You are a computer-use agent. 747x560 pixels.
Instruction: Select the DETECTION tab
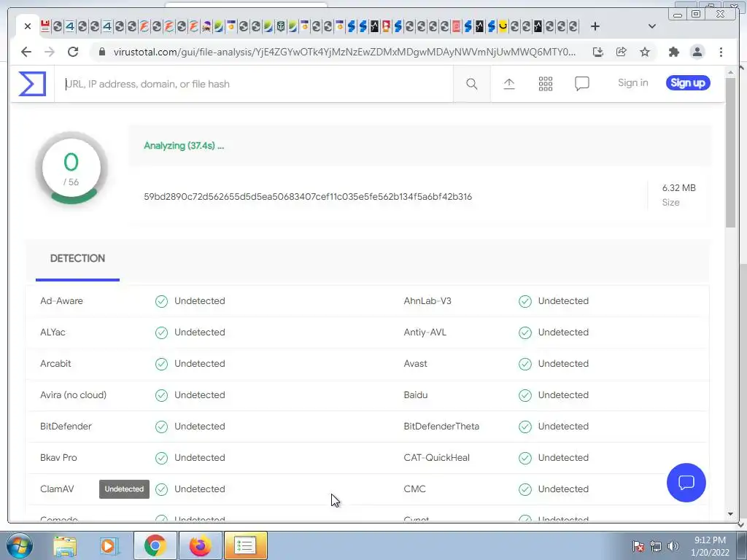(x=77, y=259)
